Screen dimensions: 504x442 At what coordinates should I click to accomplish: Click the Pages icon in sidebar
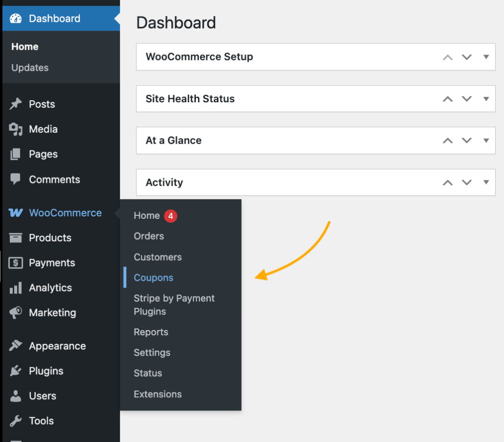16,154
